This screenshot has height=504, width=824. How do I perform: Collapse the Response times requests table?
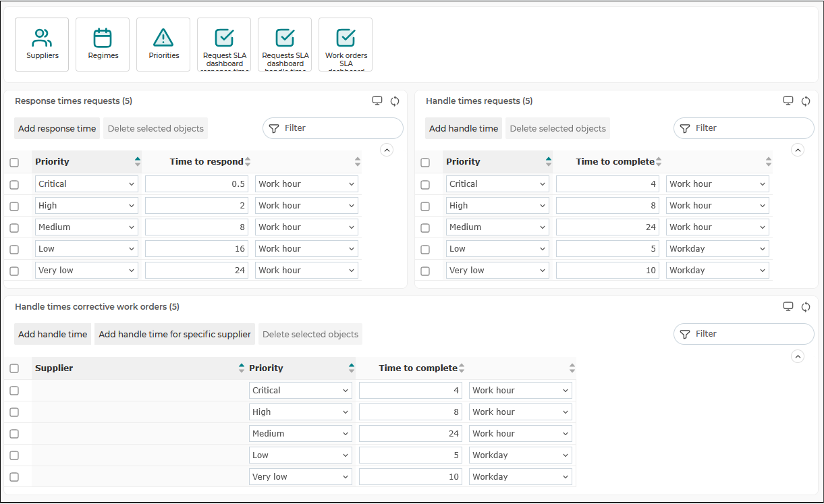pyautogui.click(x=387, y=150)
